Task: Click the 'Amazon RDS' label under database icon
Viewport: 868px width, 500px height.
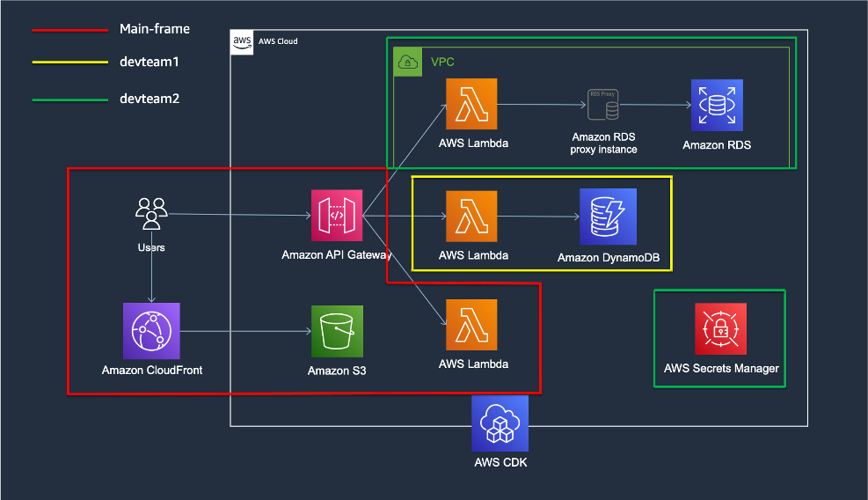Action: pyautogui.click(x=717, y=145)
